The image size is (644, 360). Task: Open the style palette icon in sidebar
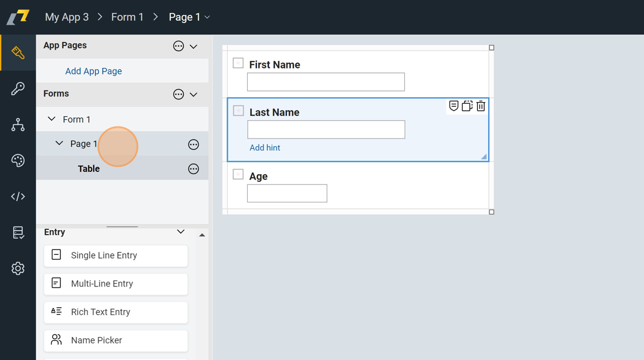tap(18, 160)
